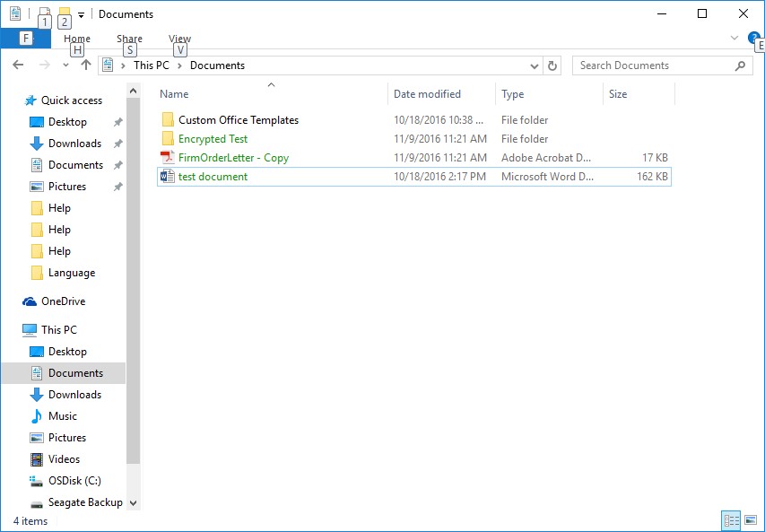The image size is (765, 532).
Task: Select the test document Word file
Action: [213, 177]
